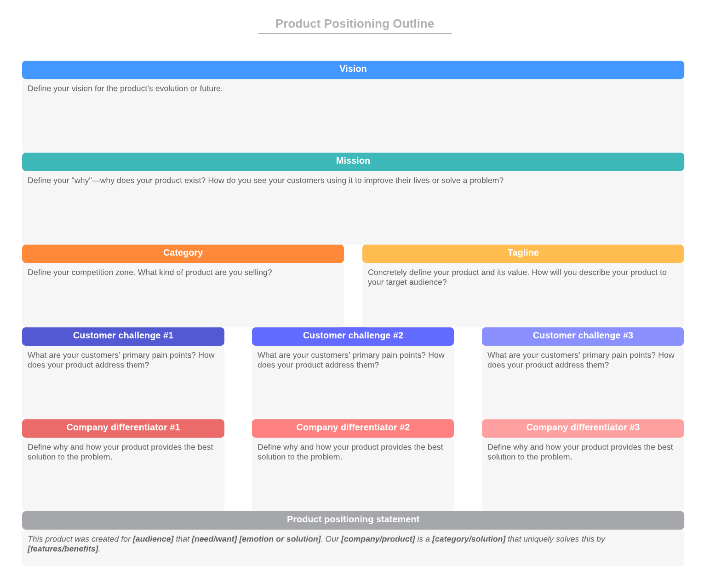Select the Company differentiator #2 header
Viewport: 710px width, 588px height.
coord(353,428)
